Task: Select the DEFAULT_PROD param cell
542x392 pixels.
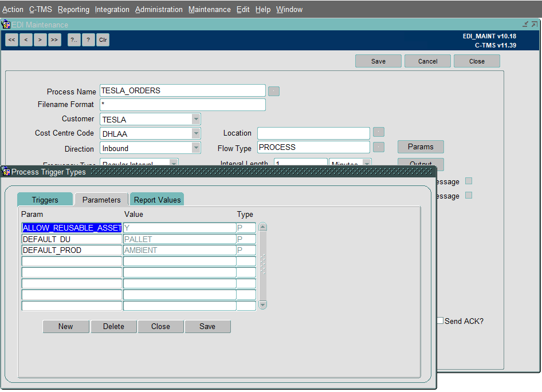Action: (x=72, y=250)
